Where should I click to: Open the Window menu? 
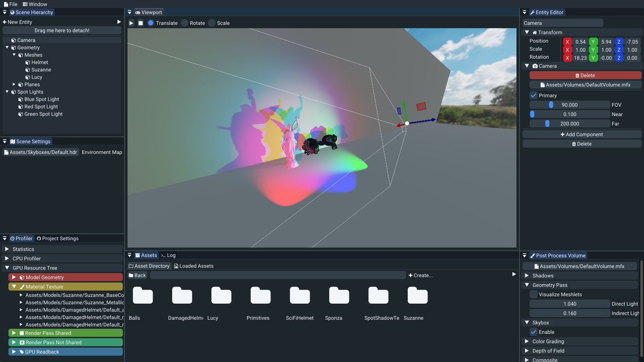[35, 4]
